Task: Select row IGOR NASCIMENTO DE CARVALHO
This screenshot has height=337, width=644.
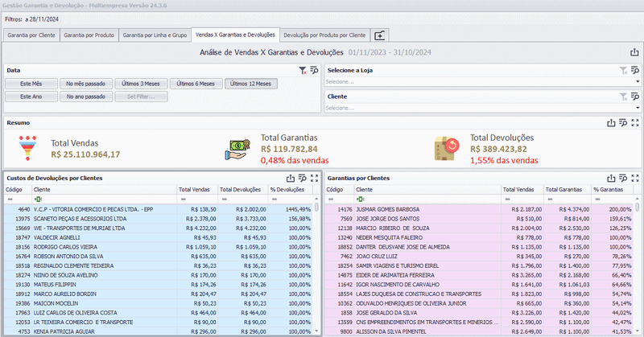Action: coord(479,285)
